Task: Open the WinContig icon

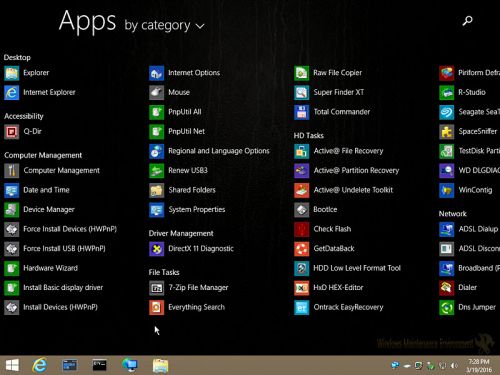Action: pyautogui.click(x=447, y=190)
